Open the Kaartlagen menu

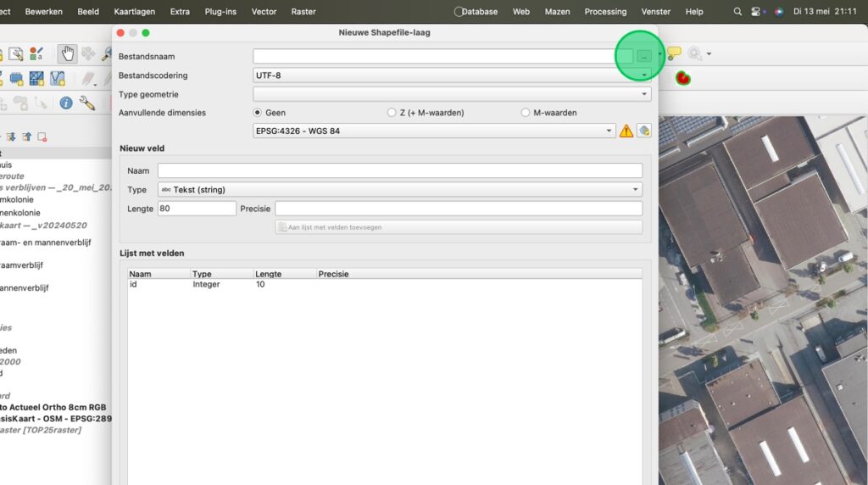tap(135, 12)
